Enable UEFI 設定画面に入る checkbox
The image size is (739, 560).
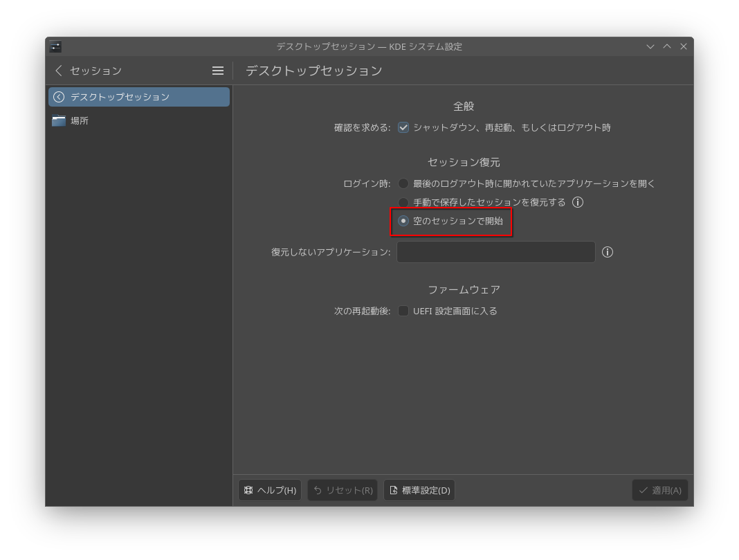(403, 311)
